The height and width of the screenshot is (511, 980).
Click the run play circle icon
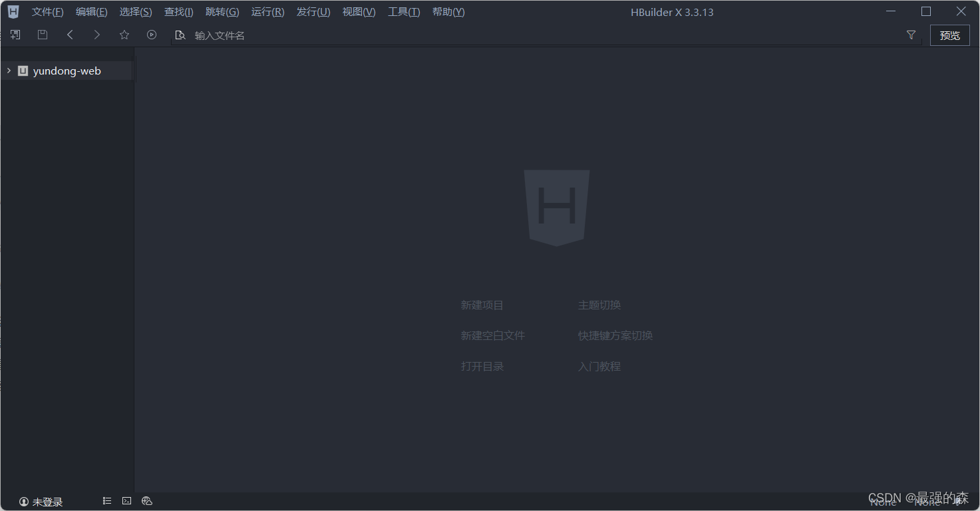coord(152,35)
